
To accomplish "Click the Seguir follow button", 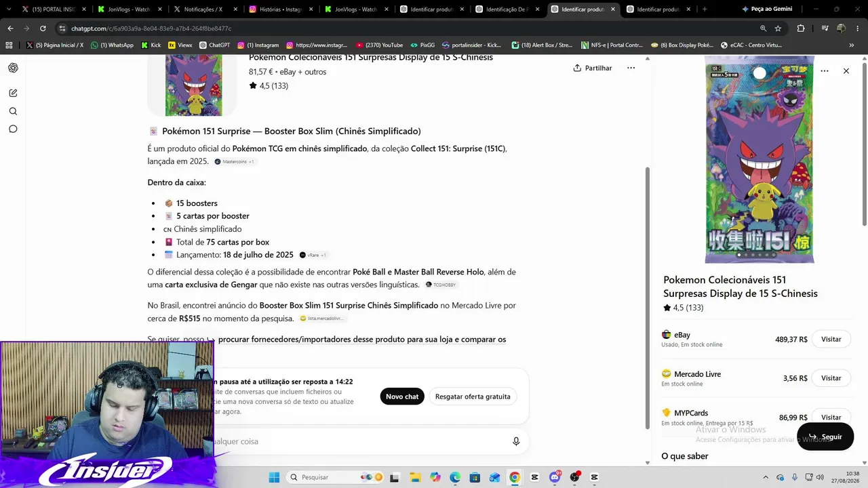I will tap(825, 436).
